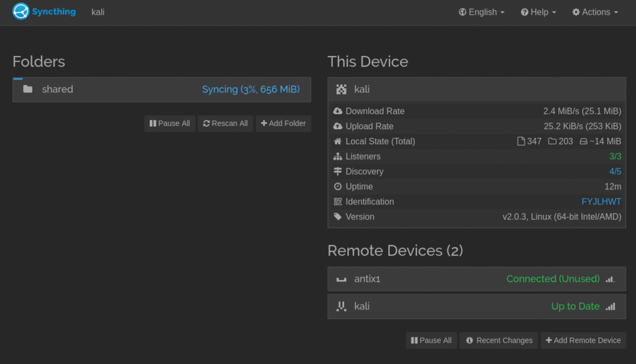Click the folder count icon showing 203
The image size is (636, 364).
pyautogui.click(x=552, y=141)
